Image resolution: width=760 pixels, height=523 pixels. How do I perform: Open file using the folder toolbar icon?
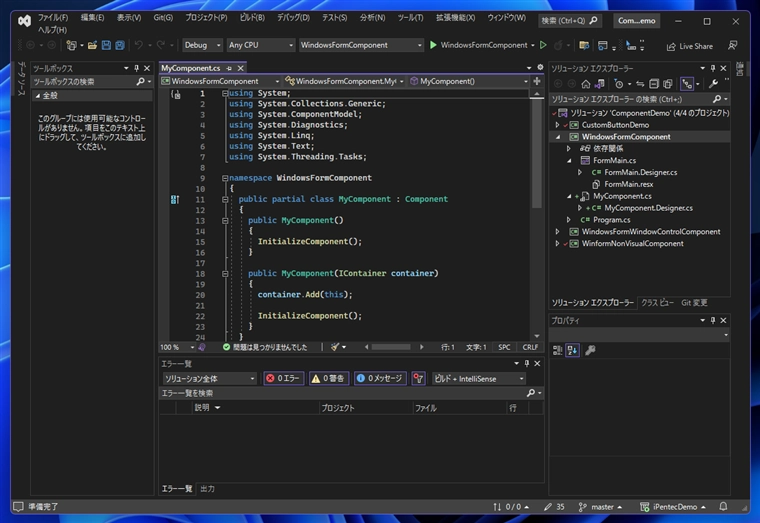[92, 45]
